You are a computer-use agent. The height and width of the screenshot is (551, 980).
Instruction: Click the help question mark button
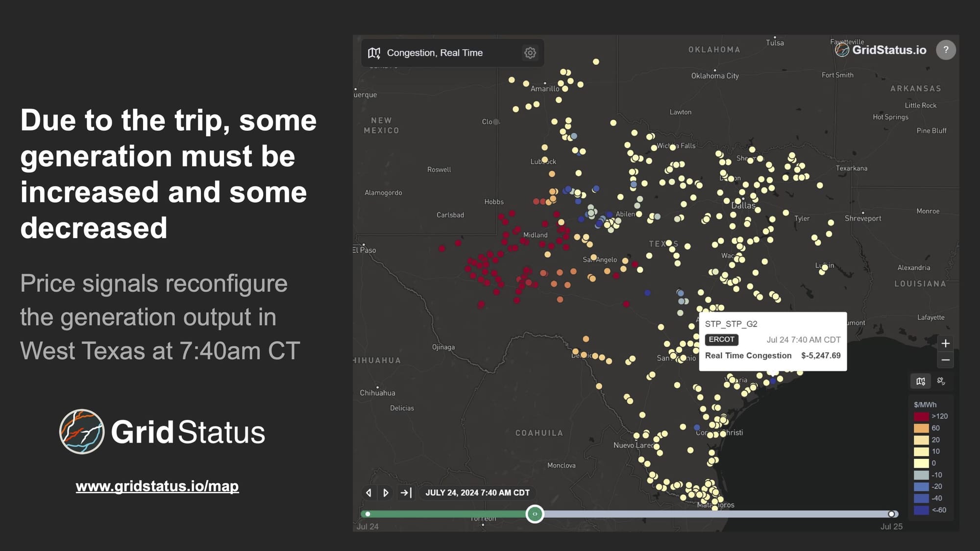[946, 49]
